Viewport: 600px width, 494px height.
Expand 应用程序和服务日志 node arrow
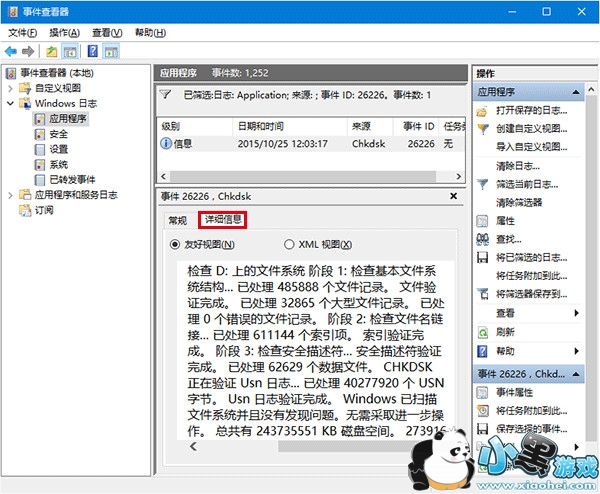click(10, 195)
